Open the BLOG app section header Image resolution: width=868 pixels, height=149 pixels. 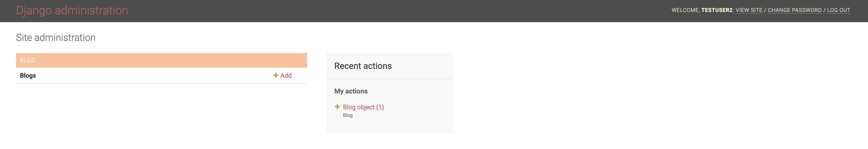tap(27, 60)
